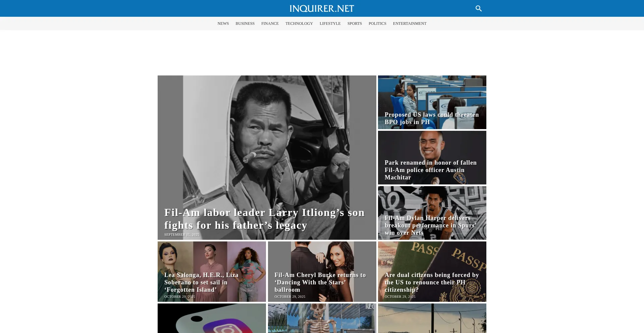Go to the Business section
The image size is (644, 333).
click(245, 23)
